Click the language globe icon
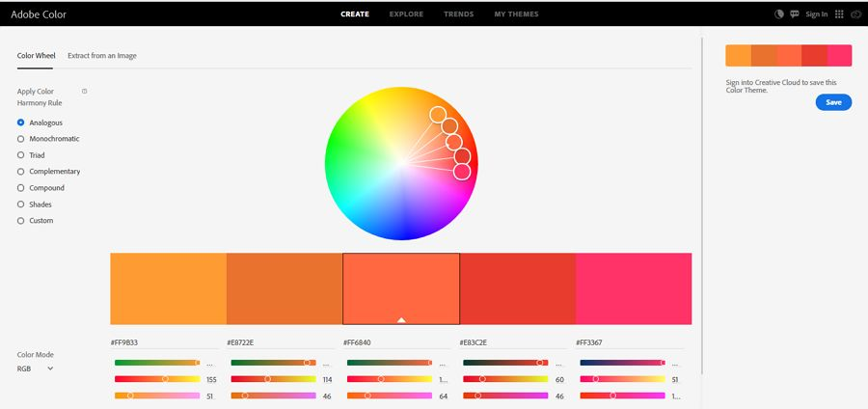 click(x=779, y=14)
